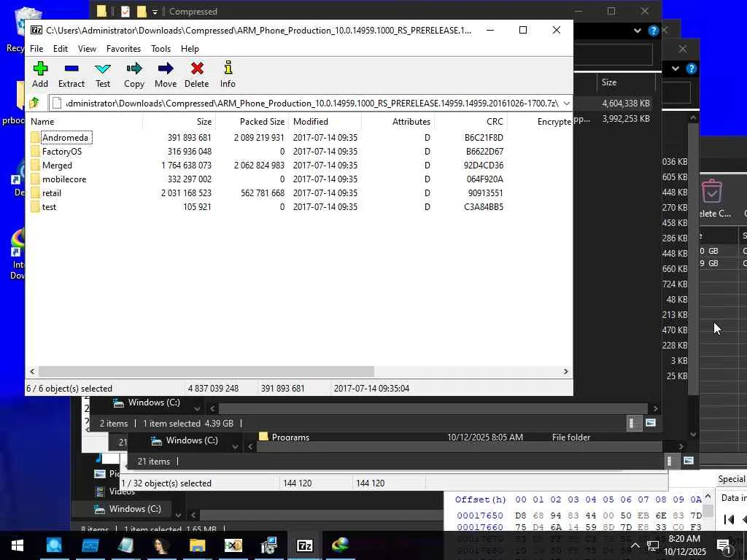The image size is (747, 560).
Task: Open File Explorer from the taskbar
Action: 197,545
